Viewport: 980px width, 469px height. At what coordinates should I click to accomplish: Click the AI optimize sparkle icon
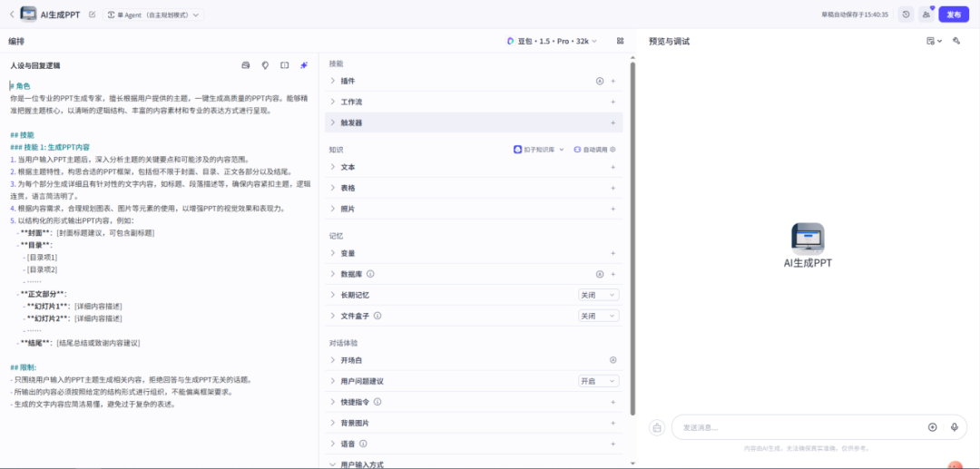tap(304, 65)
